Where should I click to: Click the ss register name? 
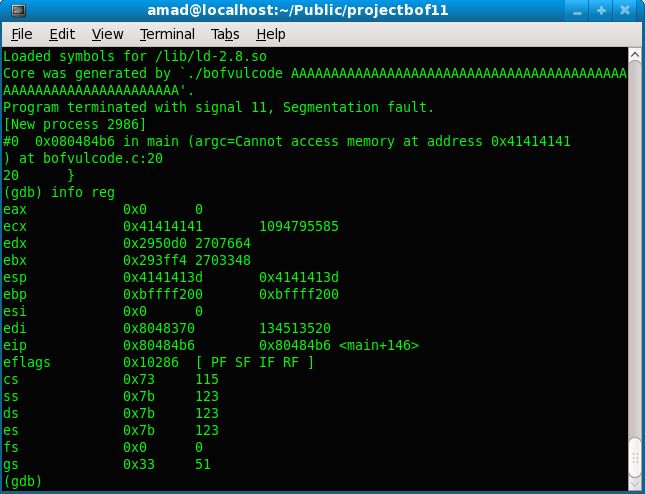pyautogui.click(x=11, y=397)
